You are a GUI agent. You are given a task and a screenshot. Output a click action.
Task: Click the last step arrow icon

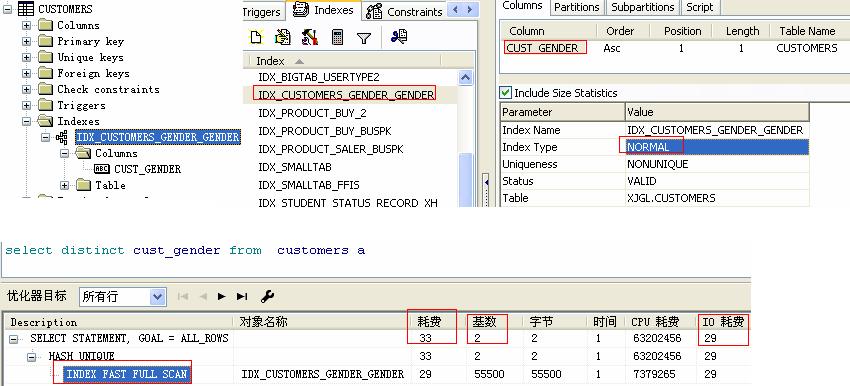tap(242, 297)
